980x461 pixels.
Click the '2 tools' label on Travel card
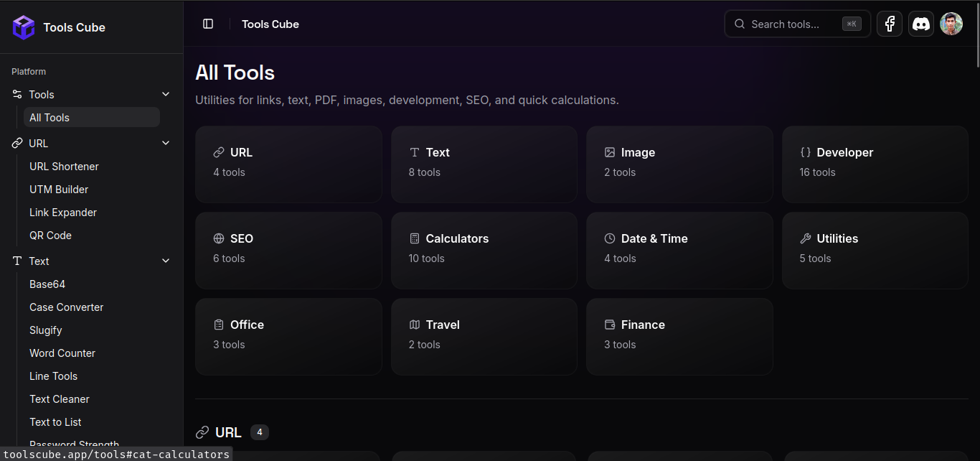tap(425, 345)
